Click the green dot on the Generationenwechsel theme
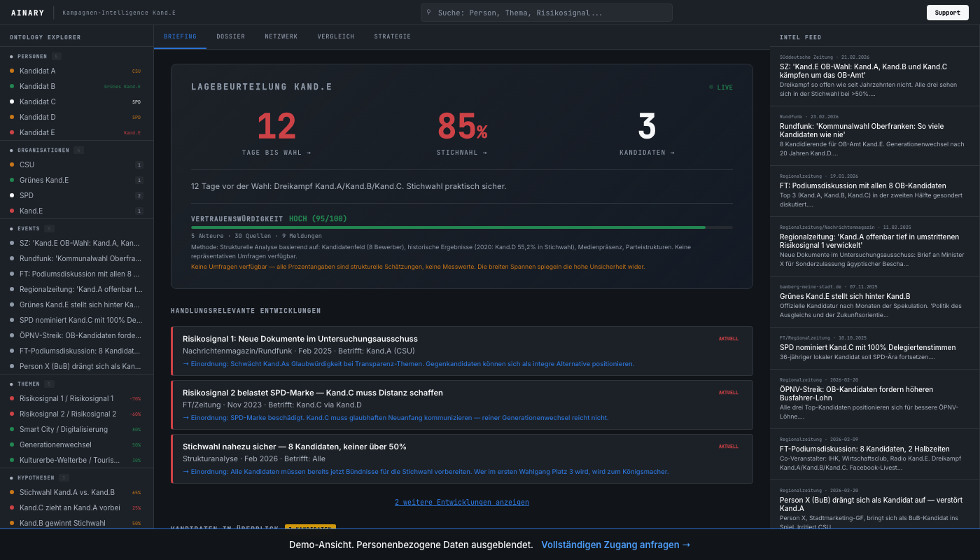This screenshot has height=560, width=980. click(11, 444)
